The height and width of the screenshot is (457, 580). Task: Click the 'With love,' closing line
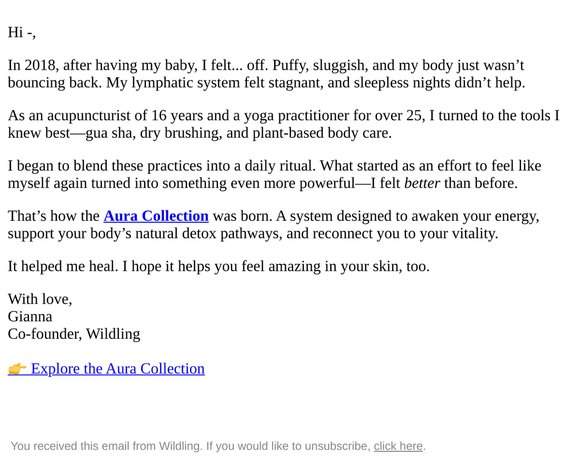40,299
